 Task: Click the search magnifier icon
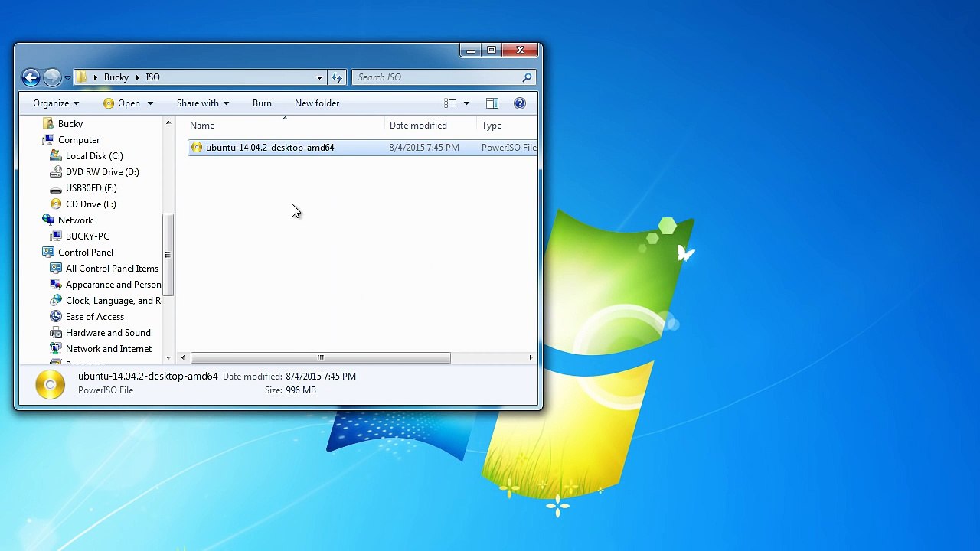pos(527,77)
